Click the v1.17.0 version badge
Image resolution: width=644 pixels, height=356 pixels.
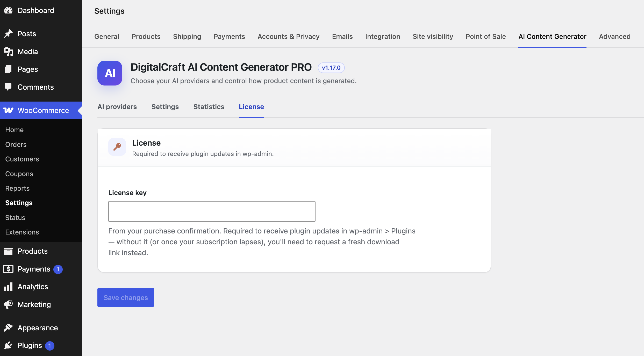(x=331, y=68)
